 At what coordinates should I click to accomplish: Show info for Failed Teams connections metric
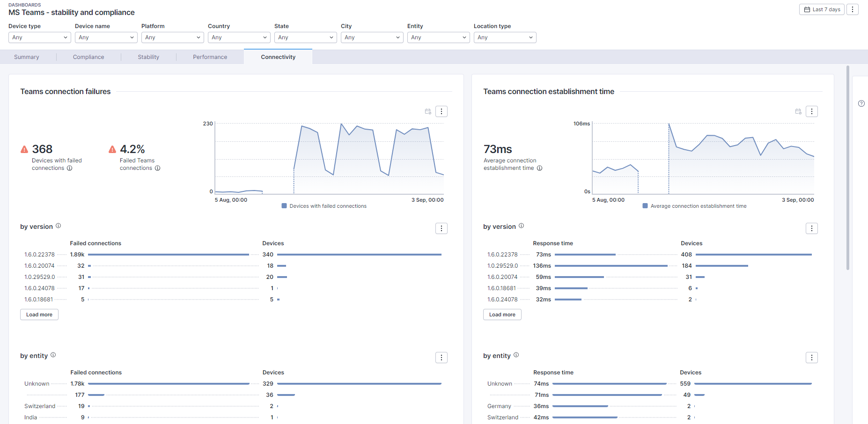[158, 168]
